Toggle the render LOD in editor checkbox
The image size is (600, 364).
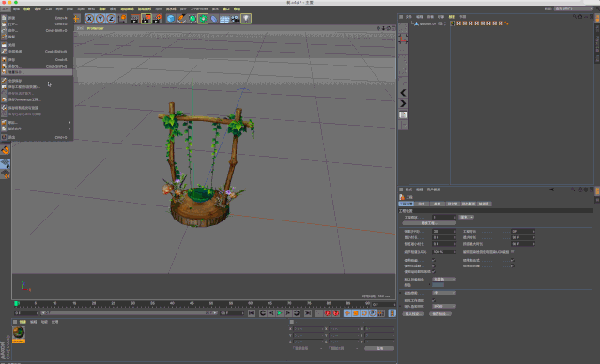coord(512,252)
